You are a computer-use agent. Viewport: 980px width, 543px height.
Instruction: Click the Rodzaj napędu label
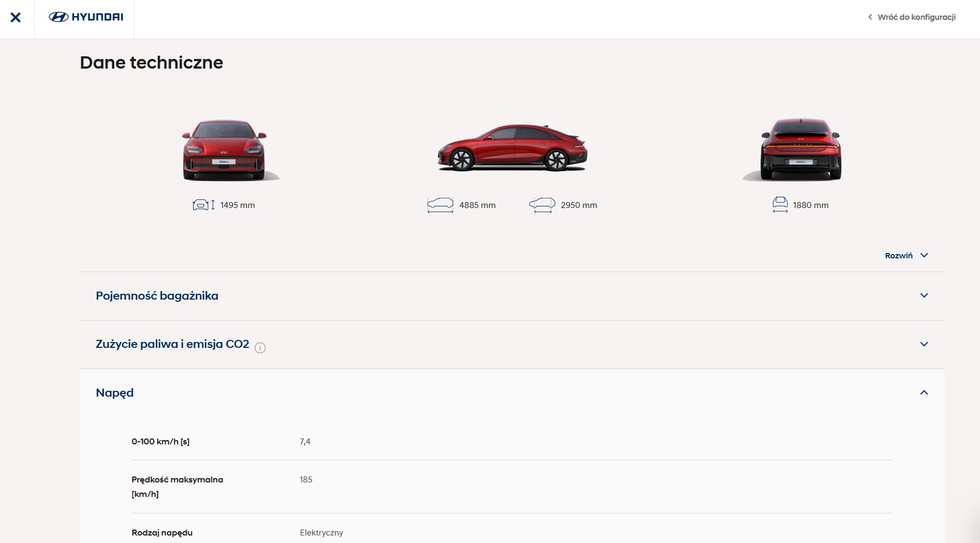(162, 533)
